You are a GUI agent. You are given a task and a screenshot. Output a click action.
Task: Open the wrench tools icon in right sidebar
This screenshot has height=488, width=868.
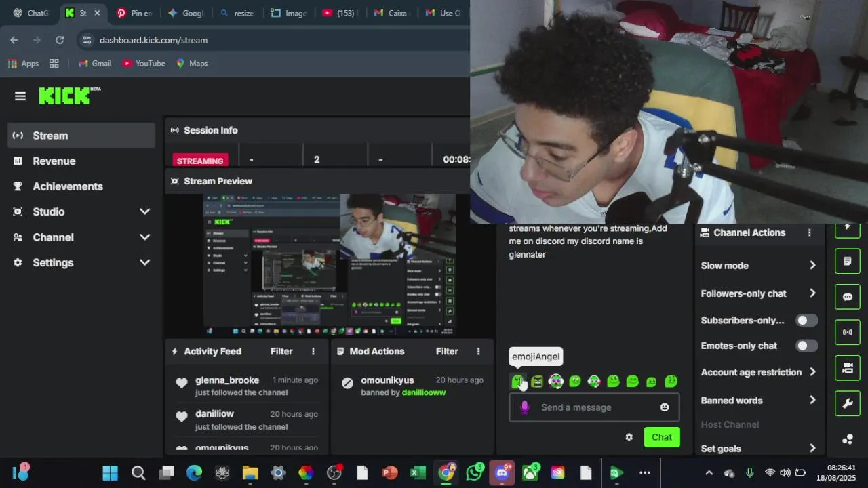848,404
